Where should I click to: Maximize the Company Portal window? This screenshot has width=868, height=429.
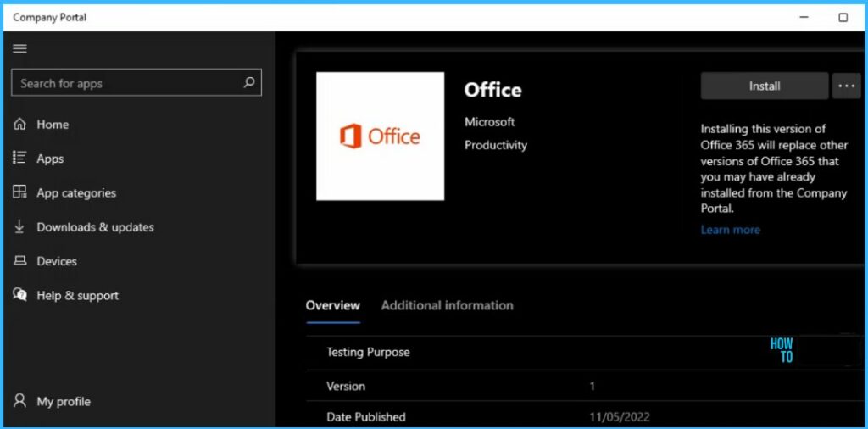[843, 18]
